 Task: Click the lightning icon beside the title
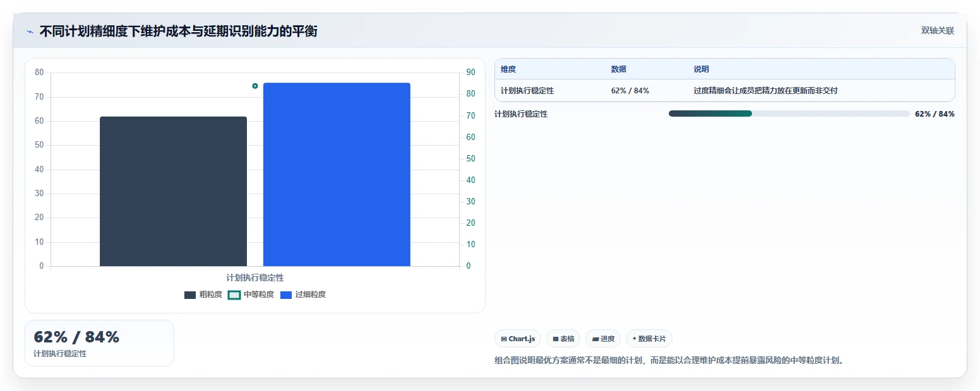(x=30, y=31)
